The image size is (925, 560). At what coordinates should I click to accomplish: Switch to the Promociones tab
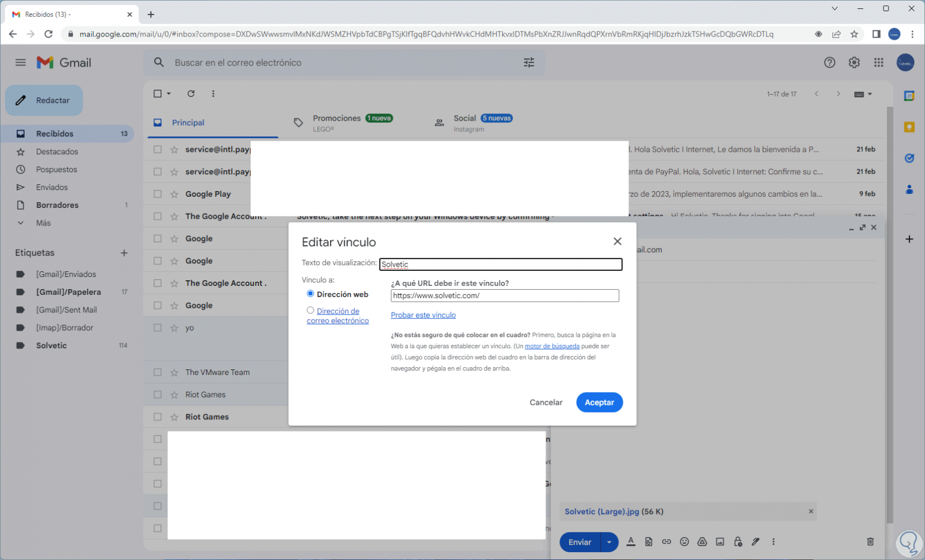pyautogui.click(x=353, y=123)
